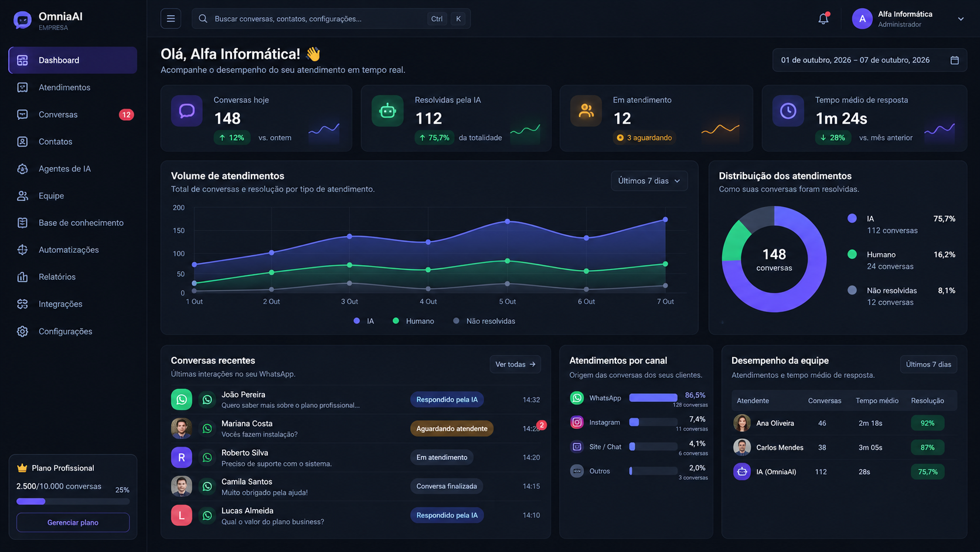This screenshot has height=552, width=980.
Task: Toggle the Humano series in chart legend
Action: 413,321
